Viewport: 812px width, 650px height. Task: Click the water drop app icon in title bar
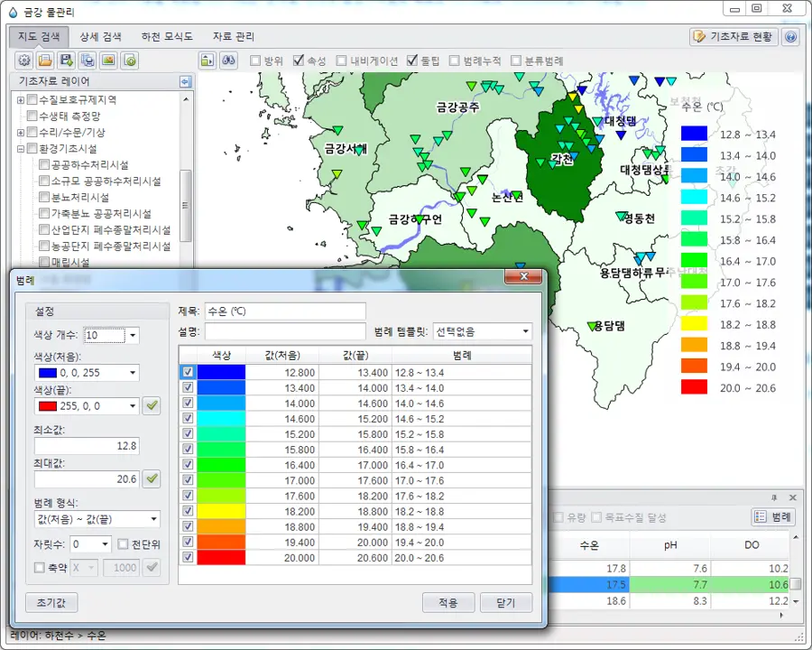[13, 12]
